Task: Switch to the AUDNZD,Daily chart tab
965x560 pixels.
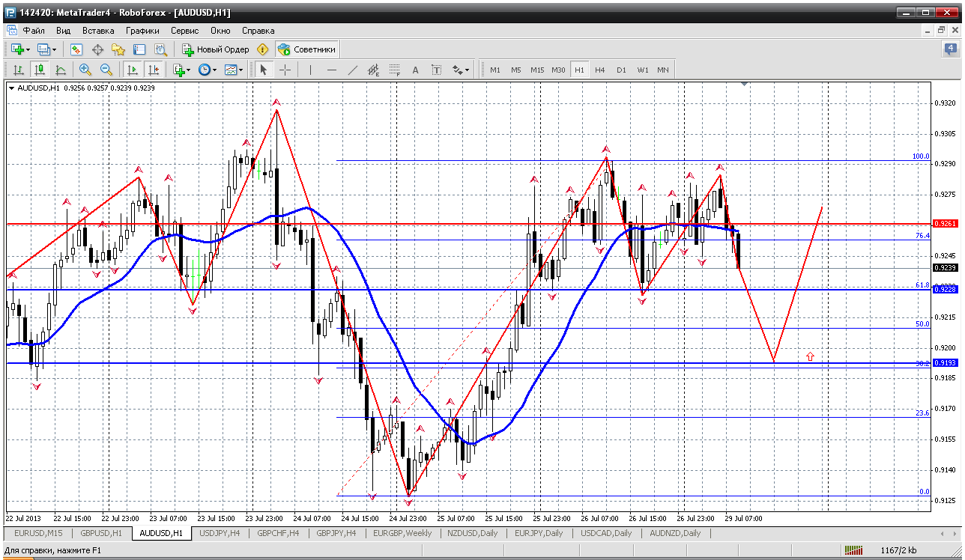Action: [x=676, y=533]
